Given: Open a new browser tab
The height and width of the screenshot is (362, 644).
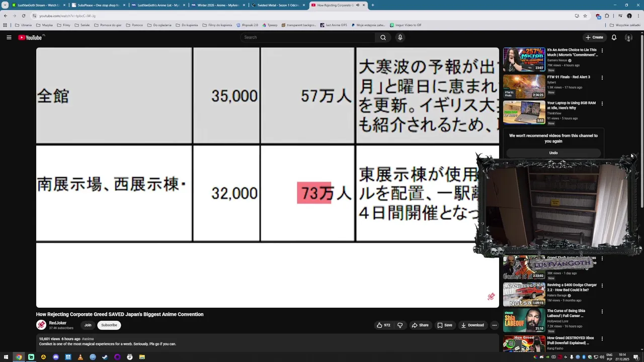Looking at the screenshot, I should point(372,5).
